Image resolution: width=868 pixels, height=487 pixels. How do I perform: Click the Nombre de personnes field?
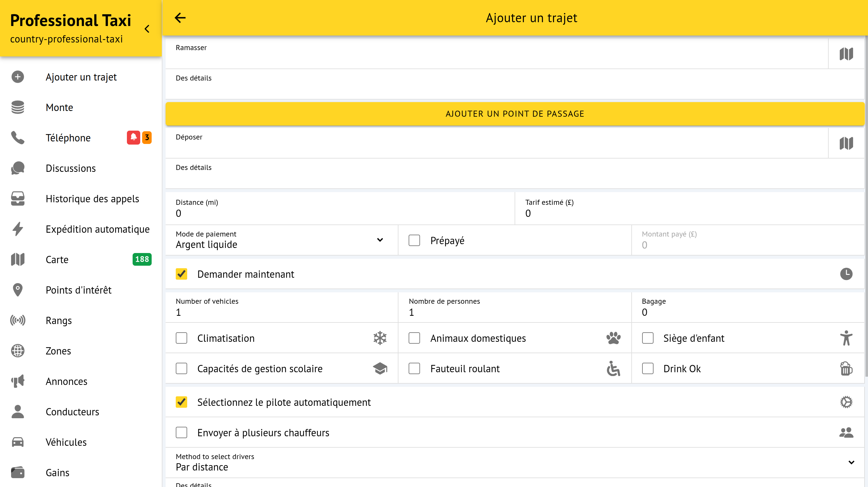click(514, 312)
